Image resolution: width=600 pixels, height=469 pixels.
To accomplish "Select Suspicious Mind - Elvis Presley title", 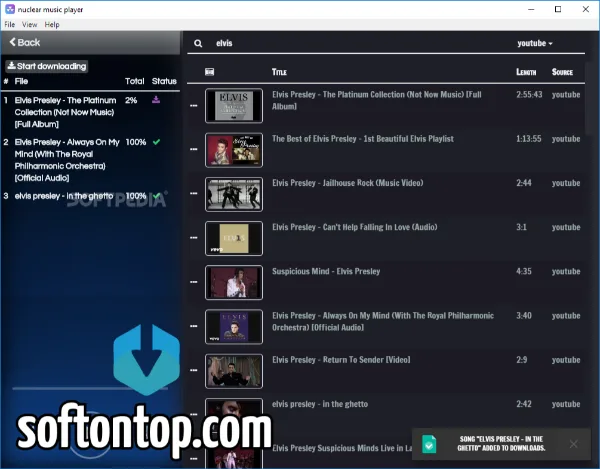I will pos(326,271).
